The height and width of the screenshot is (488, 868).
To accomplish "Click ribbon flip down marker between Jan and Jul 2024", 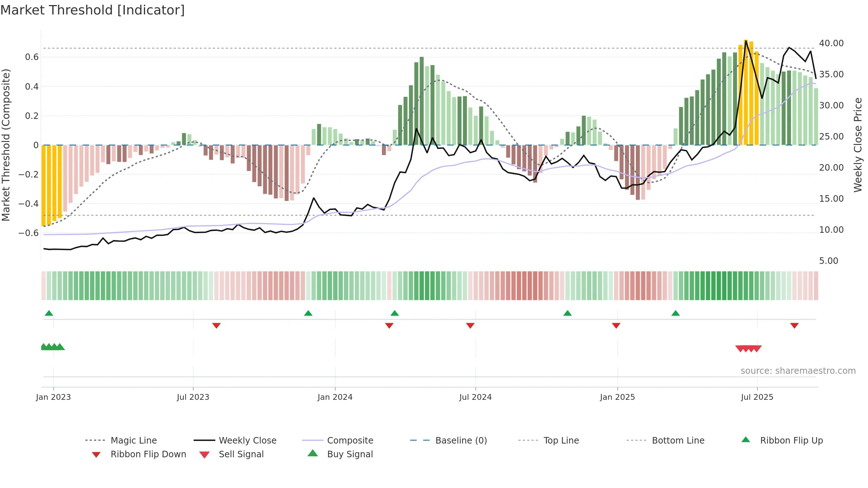I will click(x=389, y=326).
